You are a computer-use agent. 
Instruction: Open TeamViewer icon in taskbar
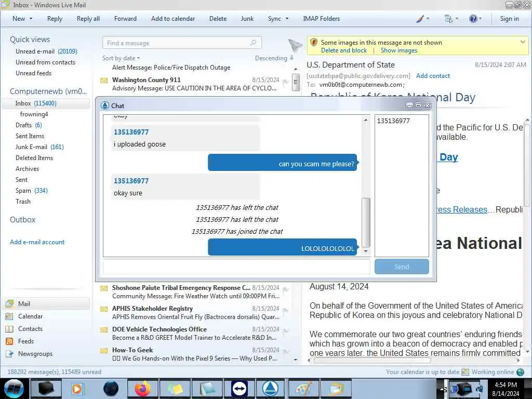click(239, 389)
